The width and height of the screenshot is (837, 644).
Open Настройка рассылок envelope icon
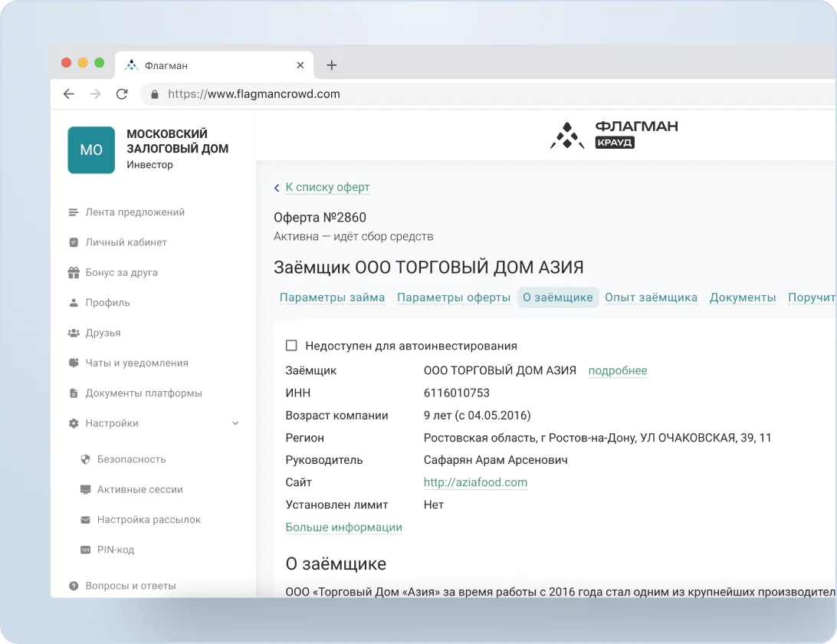coord(86,520)
